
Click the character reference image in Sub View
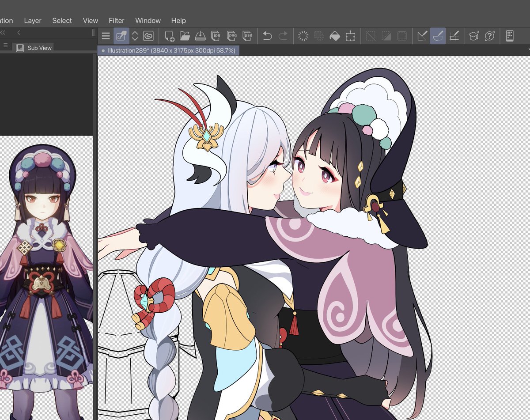46,278
